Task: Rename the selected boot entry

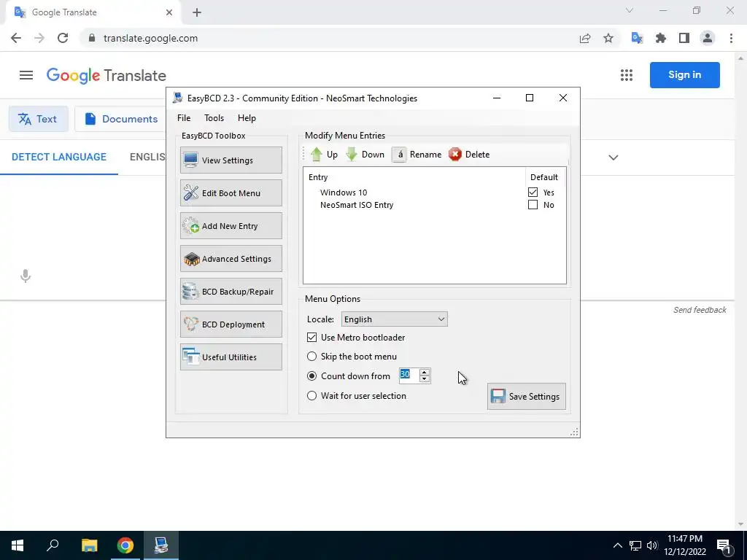Action: point(417,155)
